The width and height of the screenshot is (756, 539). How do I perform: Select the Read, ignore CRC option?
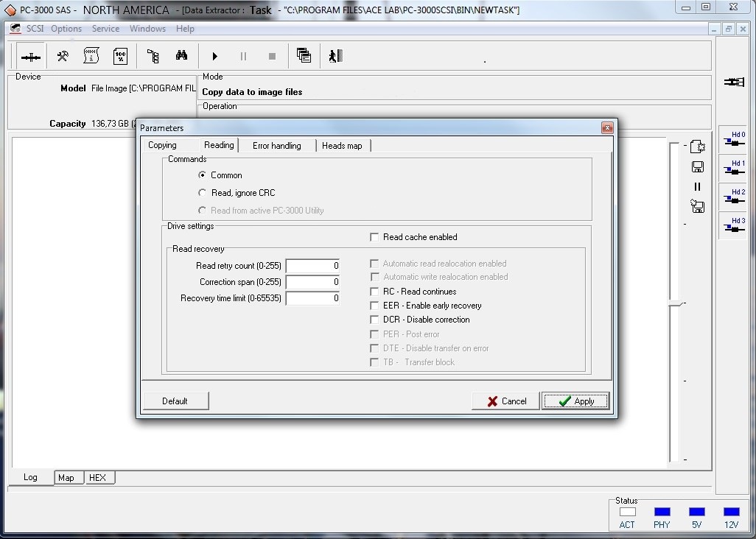point(202,193)
